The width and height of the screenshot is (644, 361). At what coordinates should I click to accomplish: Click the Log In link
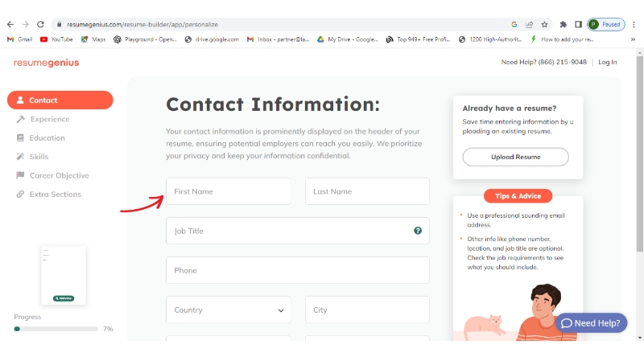608,62
